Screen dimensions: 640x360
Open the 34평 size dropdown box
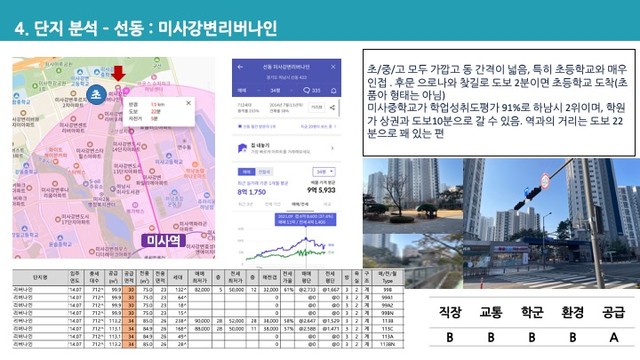(324, 172)
